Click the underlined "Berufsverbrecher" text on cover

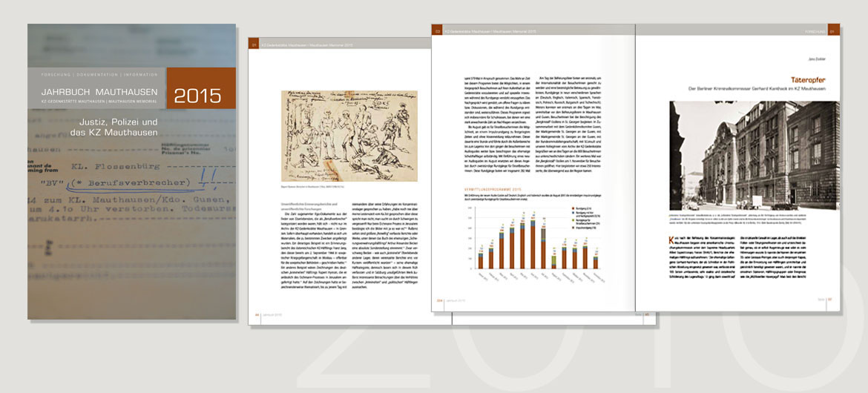tap(131, 182)
